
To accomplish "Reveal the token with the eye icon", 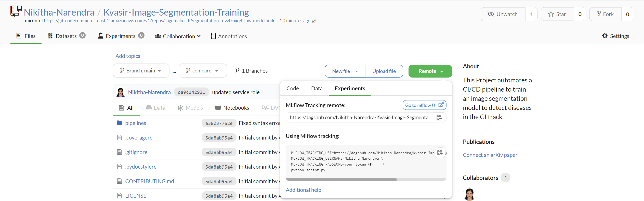I will pyautogui.click(x=371, y=164).
